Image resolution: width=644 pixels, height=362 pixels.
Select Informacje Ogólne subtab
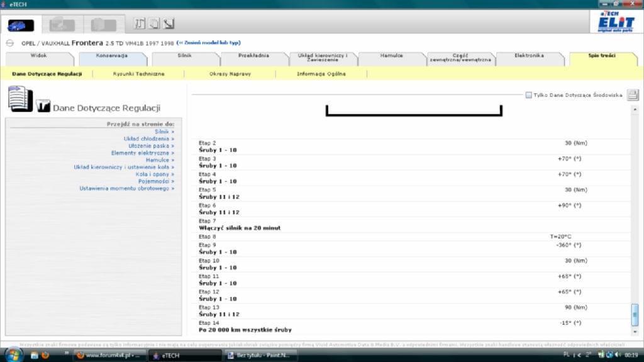(x=321, y=74)
